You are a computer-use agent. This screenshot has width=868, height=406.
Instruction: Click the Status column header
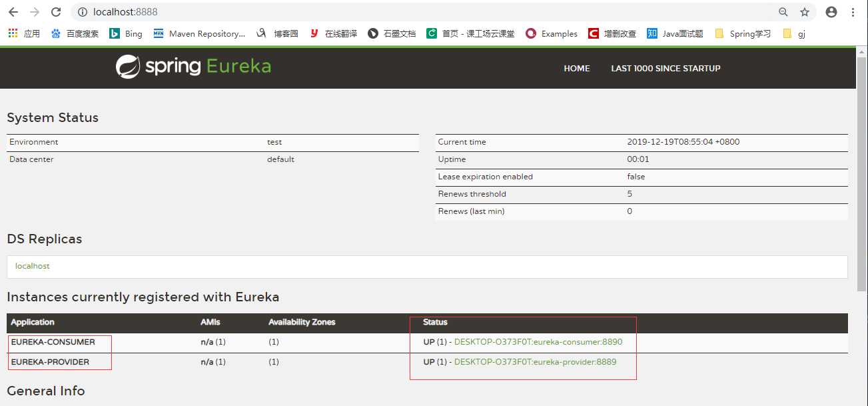435,322
